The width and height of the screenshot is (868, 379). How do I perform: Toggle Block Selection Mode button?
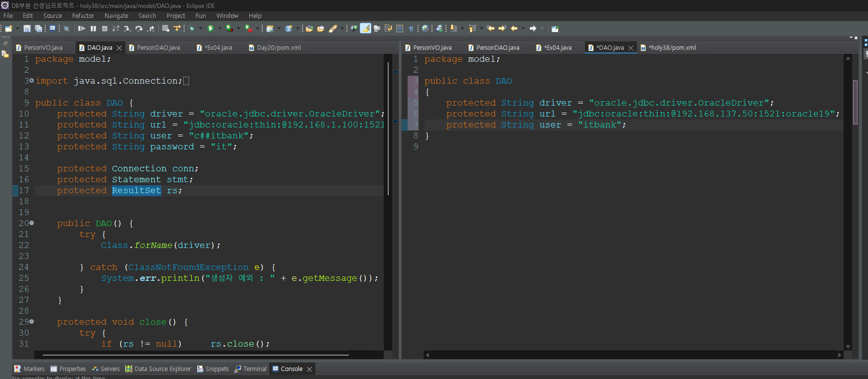[x=400, y=28]
